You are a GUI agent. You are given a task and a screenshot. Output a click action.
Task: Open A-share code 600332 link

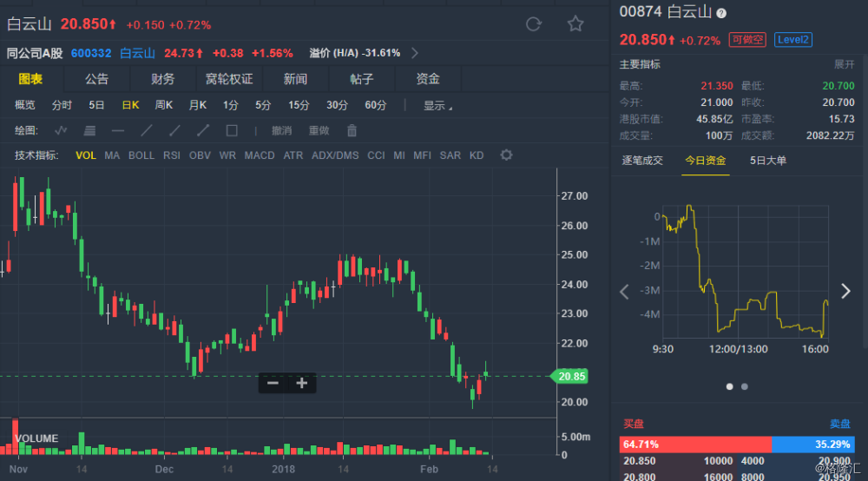(x=91, y=53)
